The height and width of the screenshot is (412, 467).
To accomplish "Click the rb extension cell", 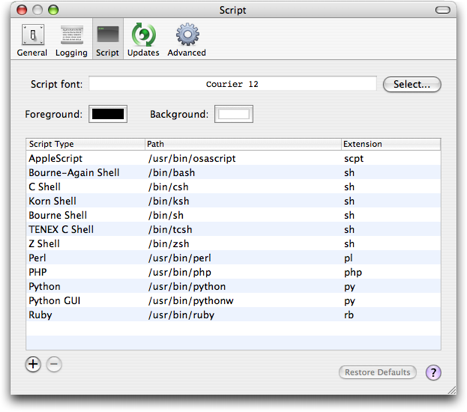I will point(349,315).
